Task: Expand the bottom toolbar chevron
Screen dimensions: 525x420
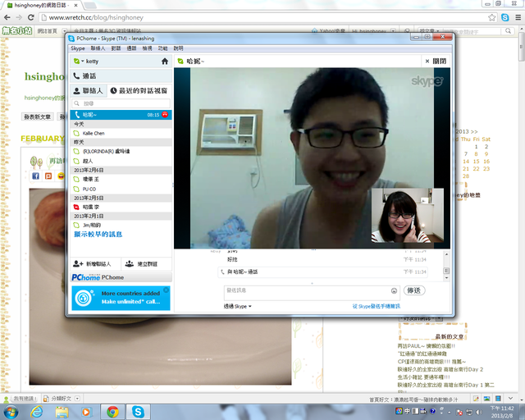Action: point(510,398)
